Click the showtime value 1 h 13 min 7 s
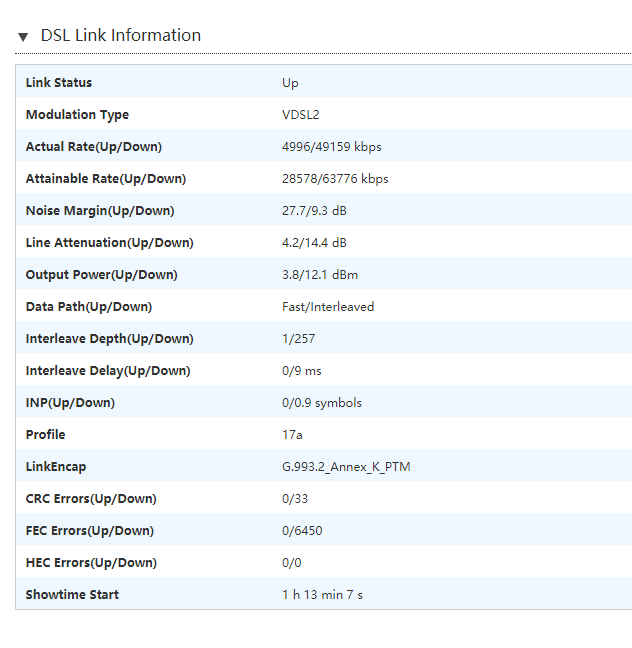 coord(322,595)
